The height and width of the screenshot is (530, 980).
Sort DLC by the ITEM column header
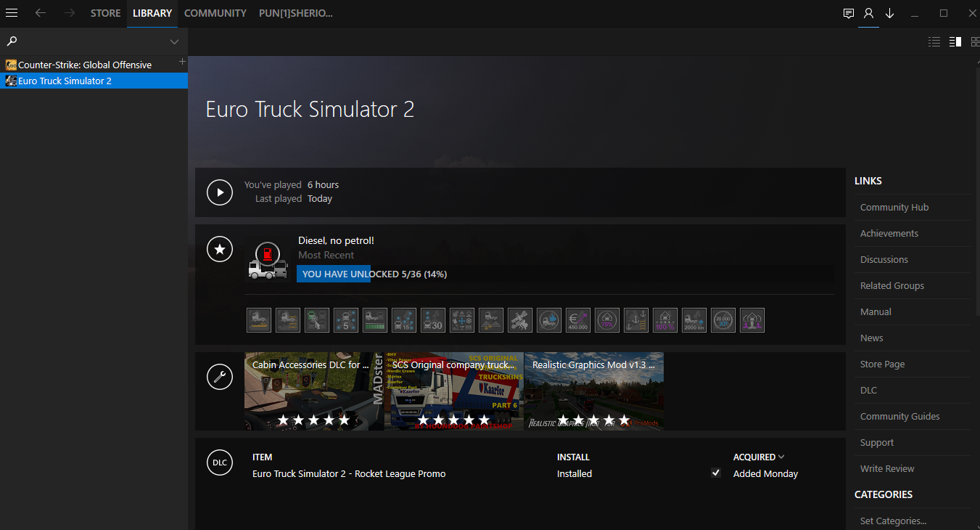pos(263,457)
